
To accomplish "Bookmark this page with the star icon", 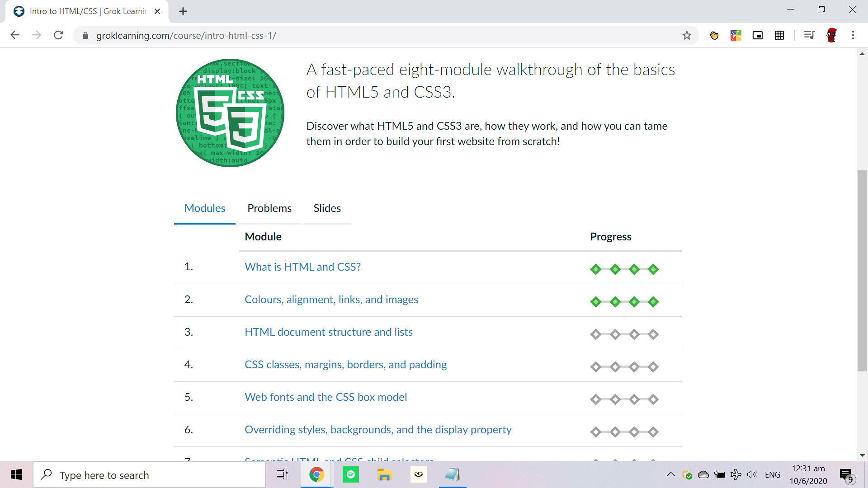I will pos(687,35).
